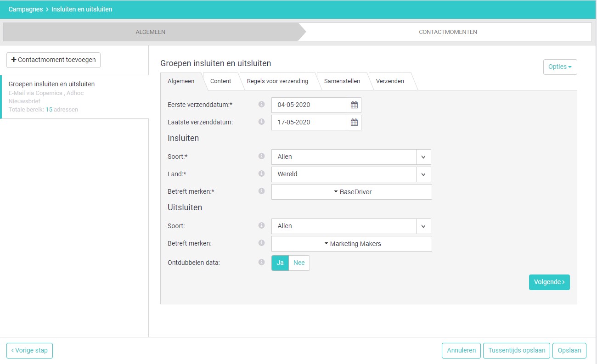The width and height of the screenshot is (597, 364).
Task: Click the Annuleren button
Action: [x=461, y=350]
